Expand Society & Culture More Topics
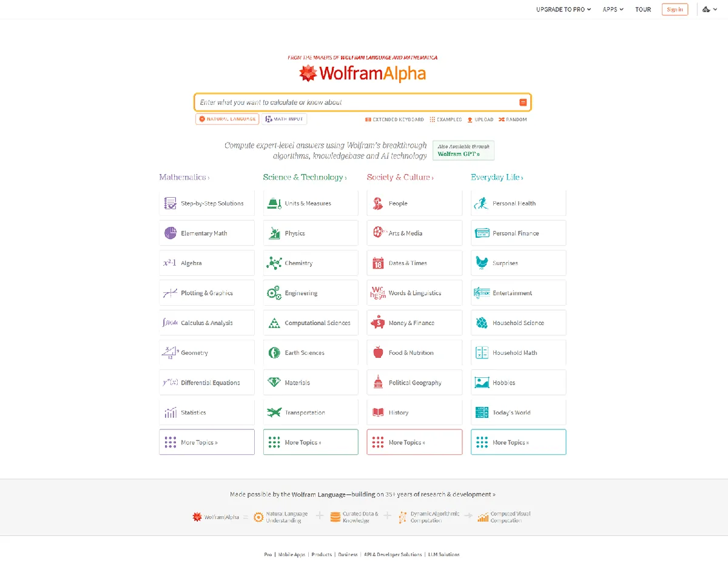The image size is (728, 561). pyautogui.click(x=414, y=442)
